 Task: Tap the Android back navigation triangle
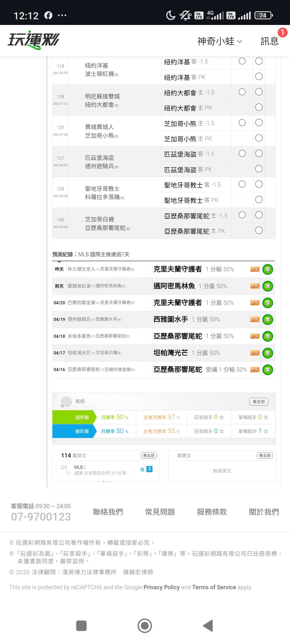point(208,625)
